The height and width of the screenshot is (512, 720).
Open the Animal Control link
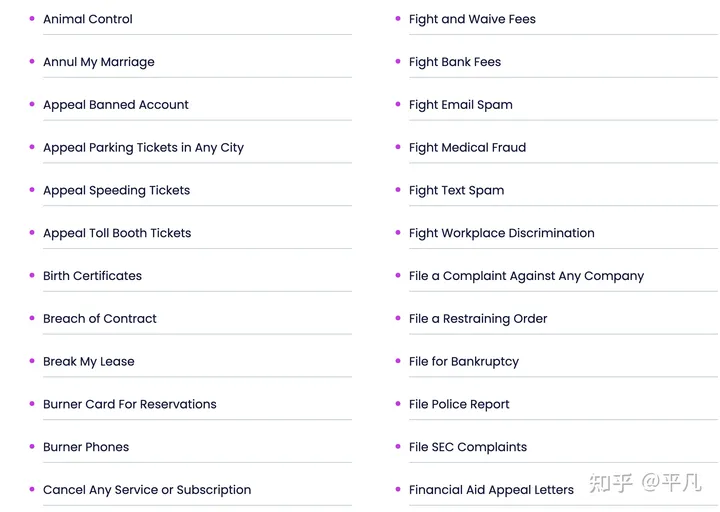pos(88,19)
